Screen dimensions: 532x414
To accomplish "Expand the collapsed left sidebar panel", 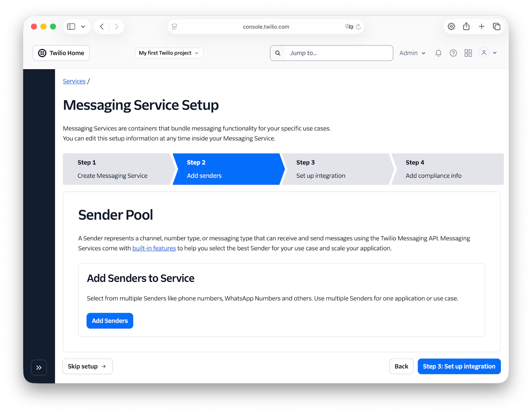I will click(x=39, y=367).
